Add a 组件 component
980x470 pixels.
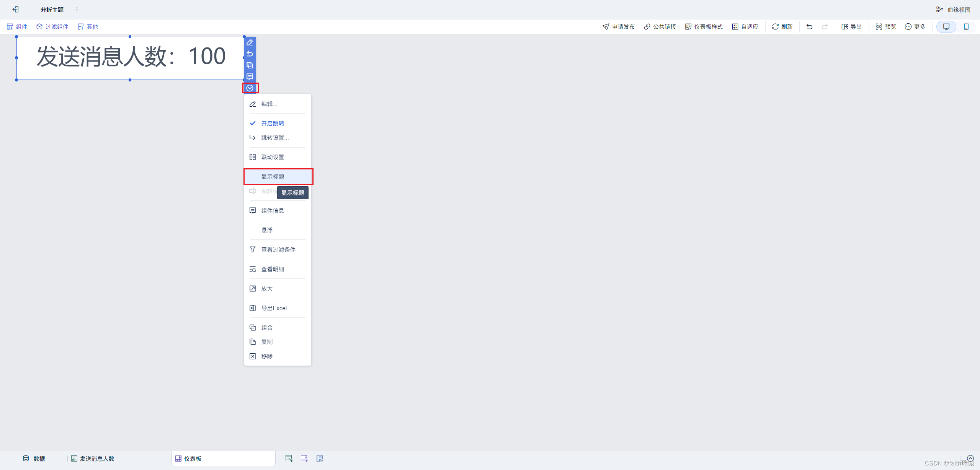pyautogui.click(x=17, y=26)
